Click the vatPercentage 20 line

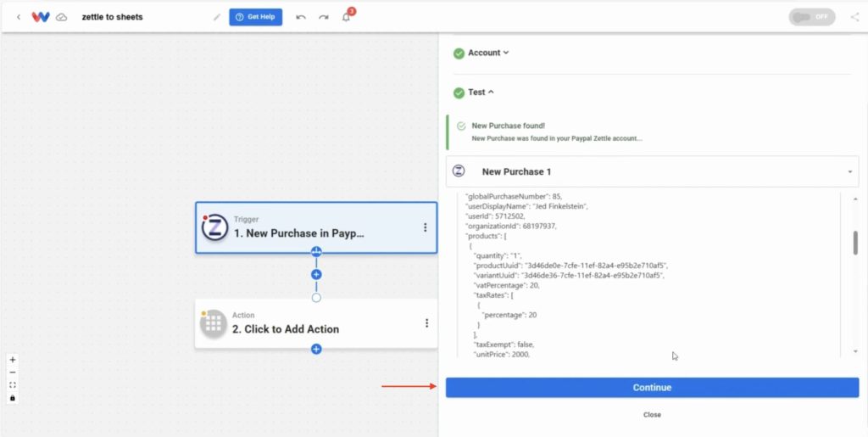pos(506,285)
